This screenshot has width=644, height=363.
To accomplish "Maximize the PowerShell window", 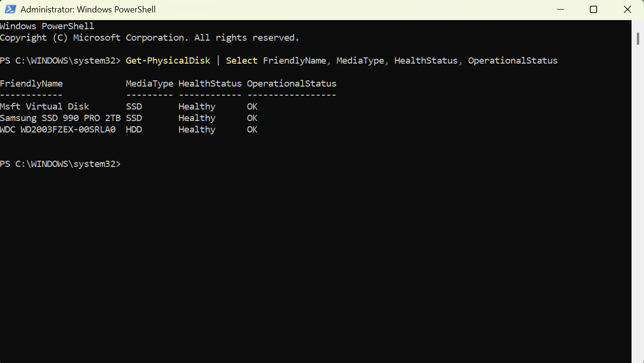I will pos(593,10).
